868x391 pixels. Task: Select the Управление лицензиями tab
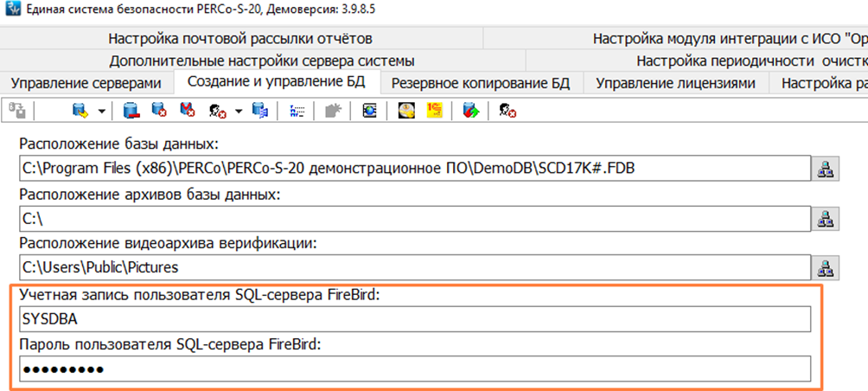(x=676, y=83)
